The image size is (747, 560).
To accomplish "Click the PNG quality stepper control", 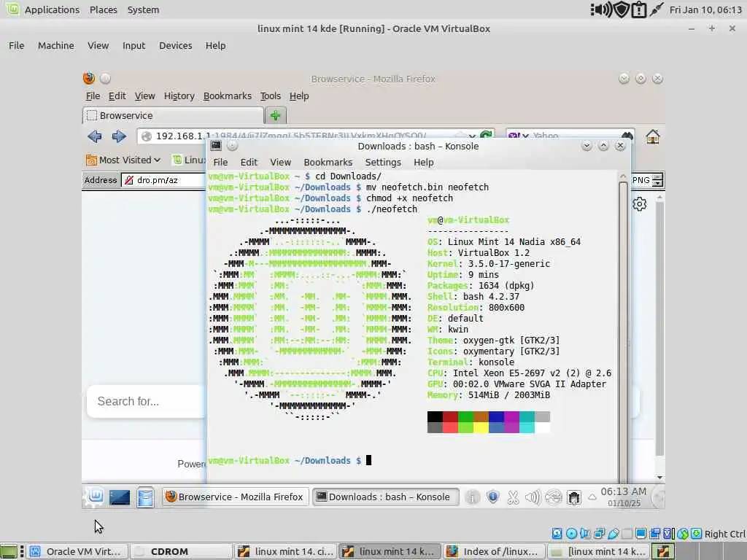I will coord(657,180).
